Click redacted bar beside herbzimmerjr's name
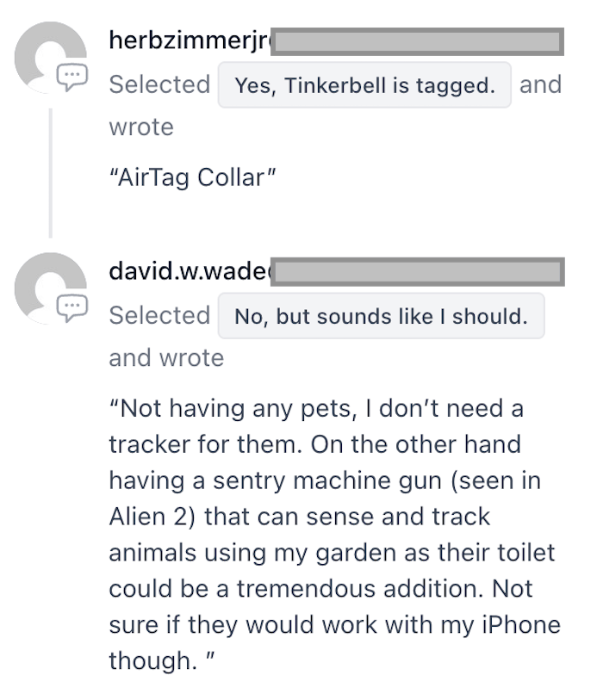This screenshot has height=700, width=603. 417,41
